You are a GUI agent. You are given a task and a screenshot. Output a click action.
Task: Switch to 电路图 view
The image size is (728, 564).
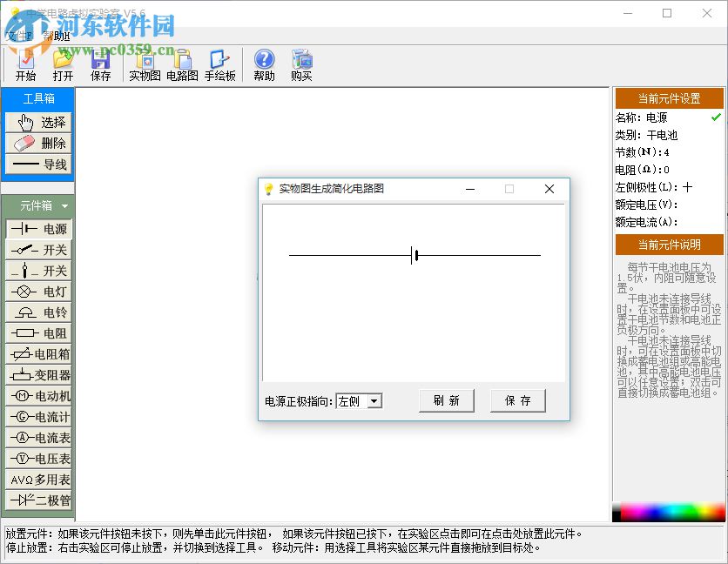[183, 66]
